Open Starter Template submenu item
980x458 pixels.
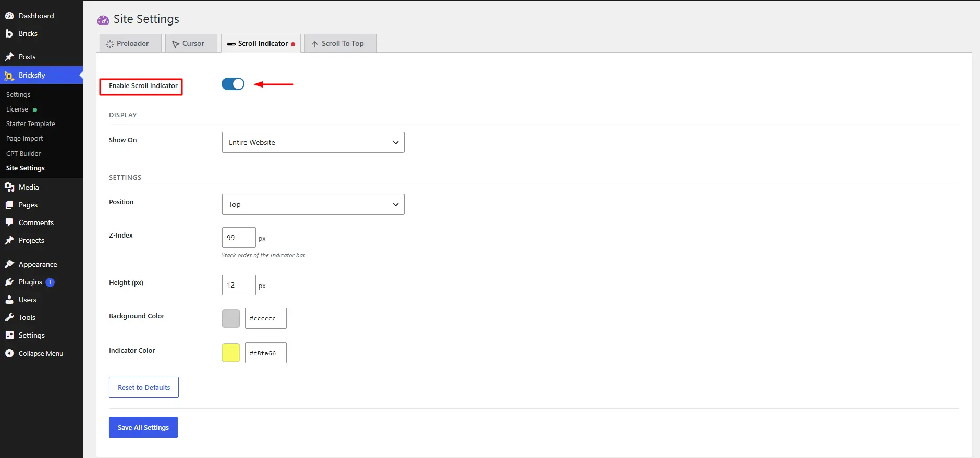point(31,123)
